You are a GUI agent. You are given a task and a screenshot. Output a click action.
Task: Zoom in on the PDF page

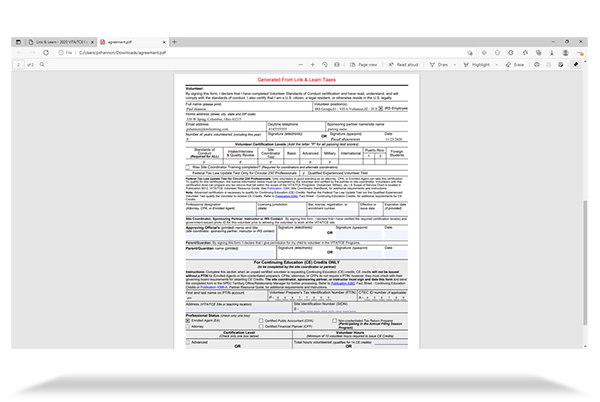tap(313, 65)
